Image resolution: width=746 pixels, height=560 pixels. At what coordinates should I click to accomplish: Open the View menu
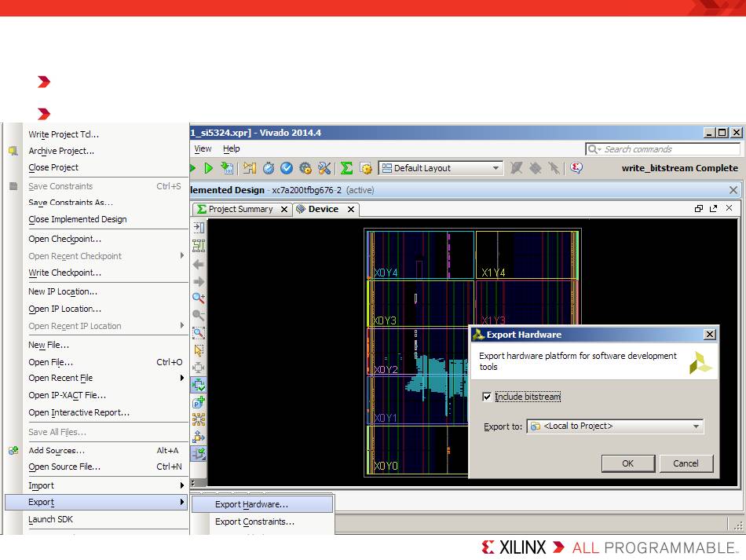click(203, 148)
